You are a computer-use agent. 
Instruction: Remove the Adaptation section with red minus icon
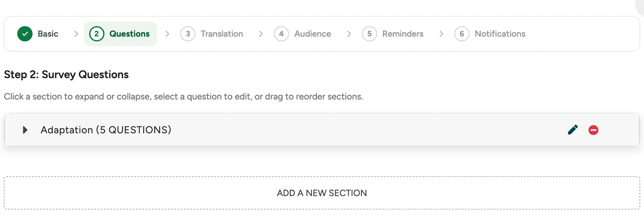click(x=593, y=130)
